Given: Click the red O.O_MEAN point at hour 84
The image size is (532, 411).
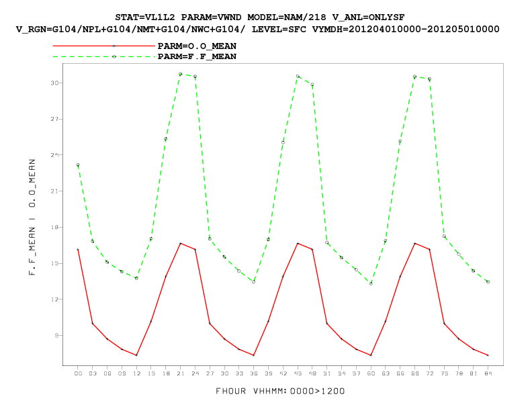Looking at the screenshot, I should [x=488, y=355].
